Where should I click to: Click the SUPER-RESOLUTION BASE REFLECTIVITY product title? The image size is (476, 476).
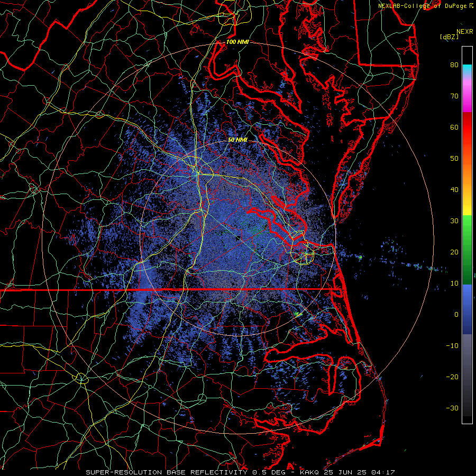(x=167, y=472)
